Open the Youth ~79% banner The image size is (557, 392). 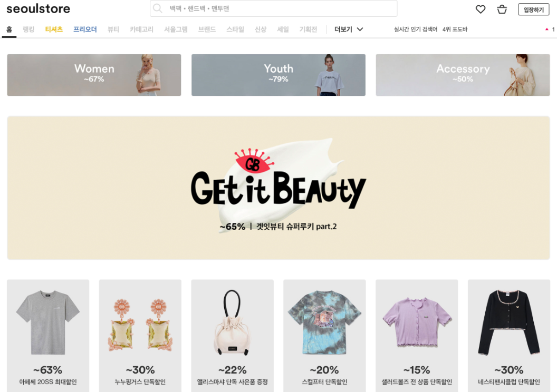point(278,75)
